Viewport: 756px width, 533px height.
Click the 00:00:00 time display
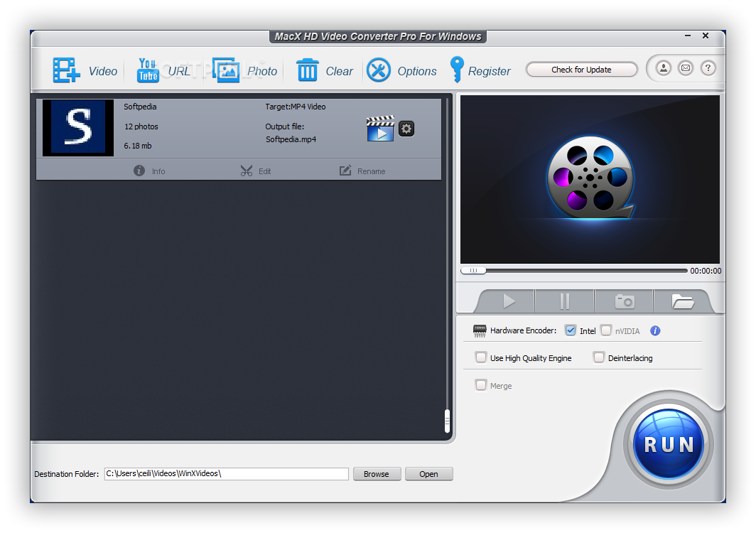(x=706, y=271)
